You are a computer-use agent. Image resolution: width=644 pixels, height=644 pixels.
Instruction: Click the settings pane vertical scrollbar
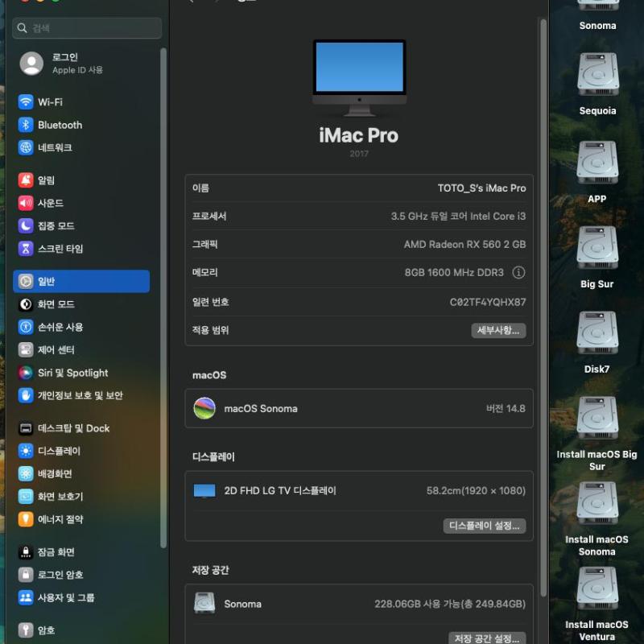coord(544,306)
